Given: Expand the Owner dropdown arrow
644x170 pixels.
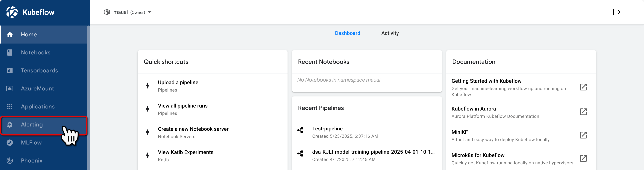Looking at the screenshot, I should [x=150, y=12].
